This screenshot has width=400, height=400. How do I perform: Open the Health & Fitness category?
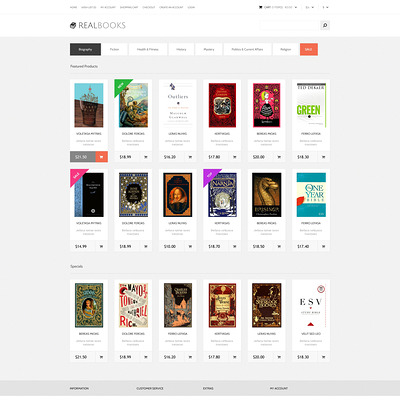(x=148, y=49)
